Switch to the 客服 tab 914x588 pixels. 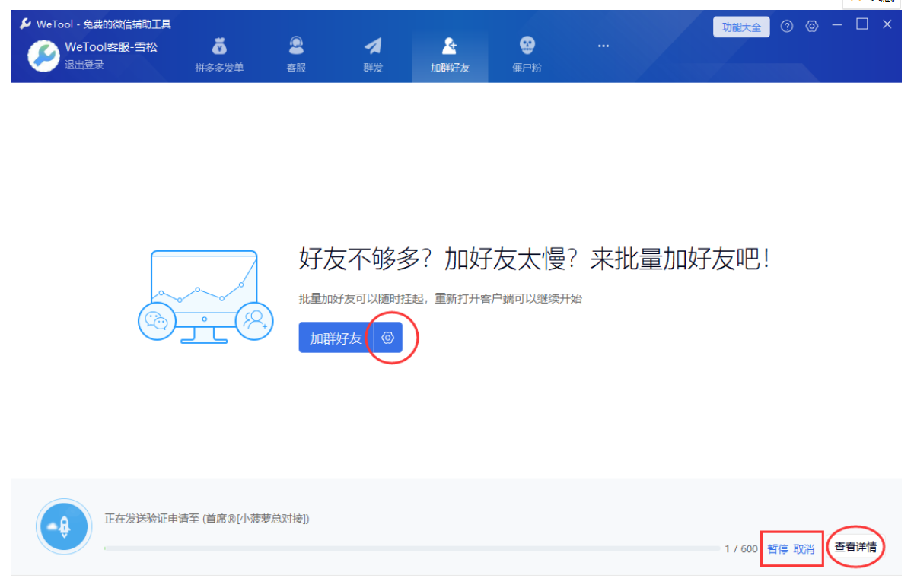pos(296,56)
